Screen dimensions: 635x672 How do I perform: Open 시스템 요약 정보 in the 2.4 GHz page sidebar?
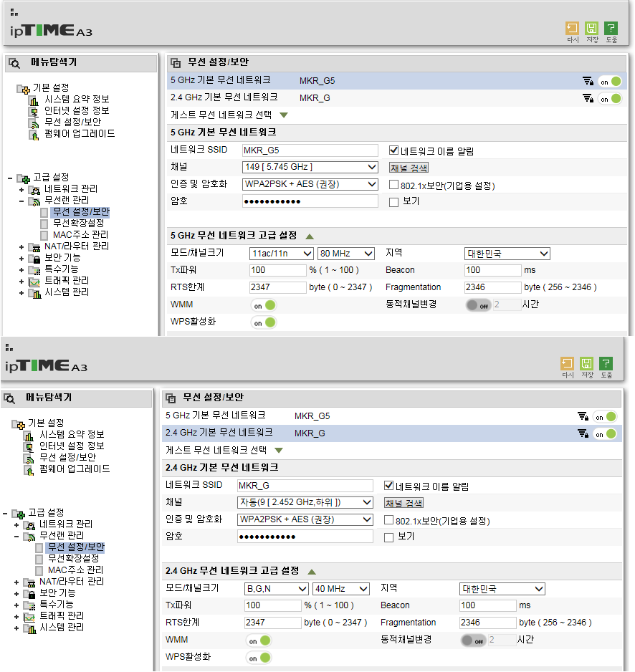click(72, 434)
